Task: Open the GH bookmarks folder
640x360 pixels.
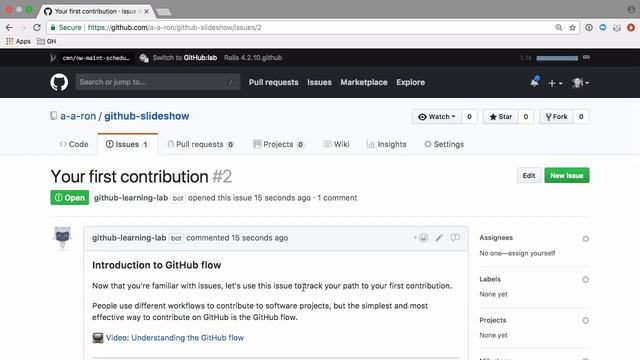Action: (47, 41)
